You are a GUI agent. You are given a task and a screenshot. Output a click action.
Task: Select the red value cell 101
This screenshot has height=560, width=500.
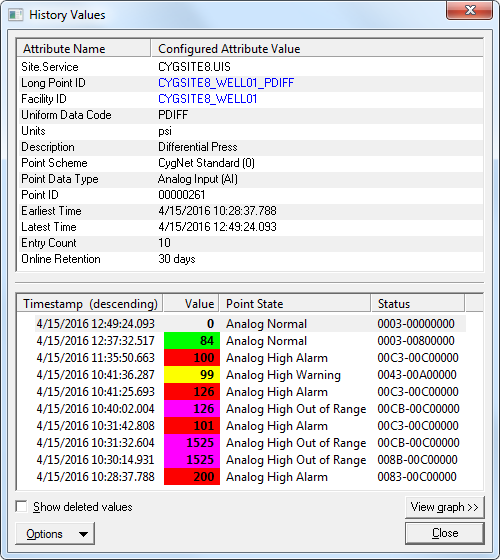(192, 426)
